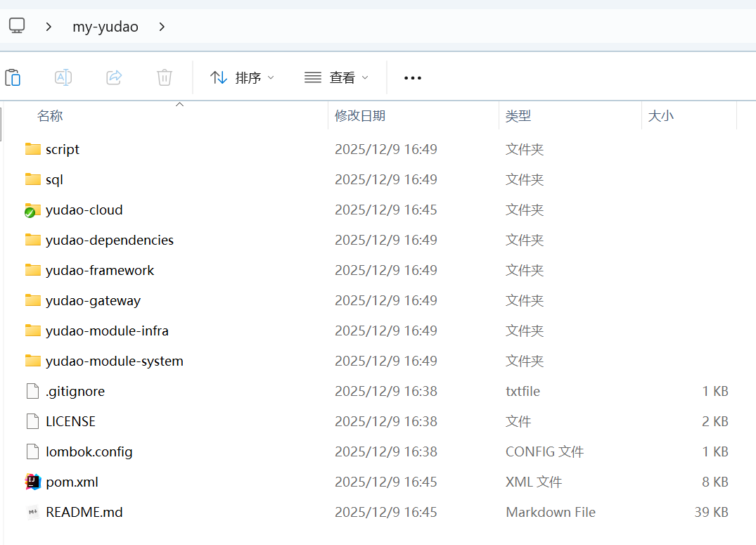Click the .gitignore file name
This screenshot has height=545, width=756.
point(75,391)
